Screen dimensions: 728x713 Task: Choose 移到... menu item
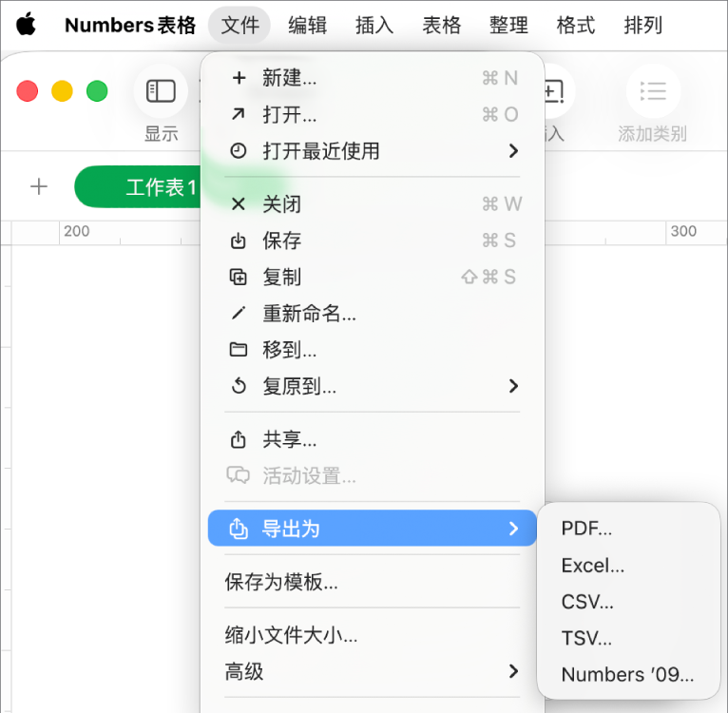[x=373, y=350]
